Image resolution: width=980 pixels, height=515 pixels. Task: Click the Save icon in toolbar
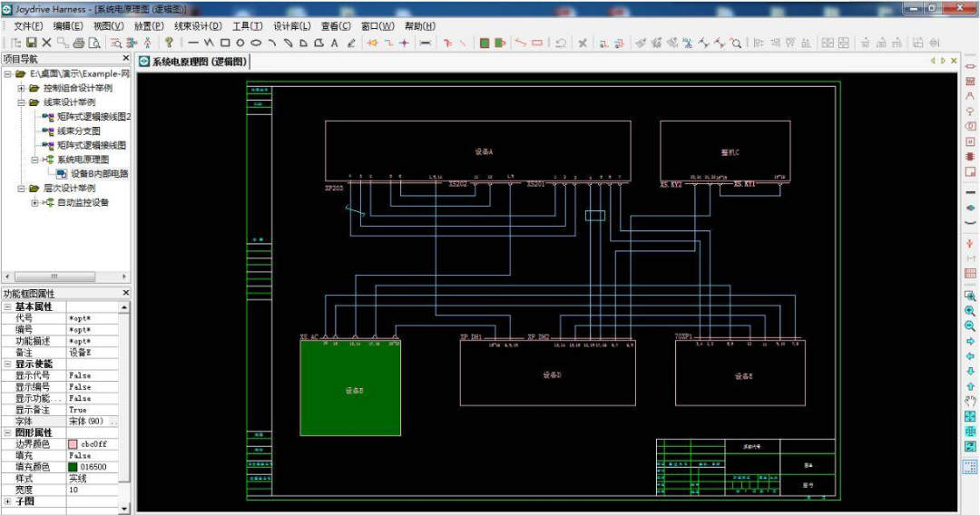point(32,43)
